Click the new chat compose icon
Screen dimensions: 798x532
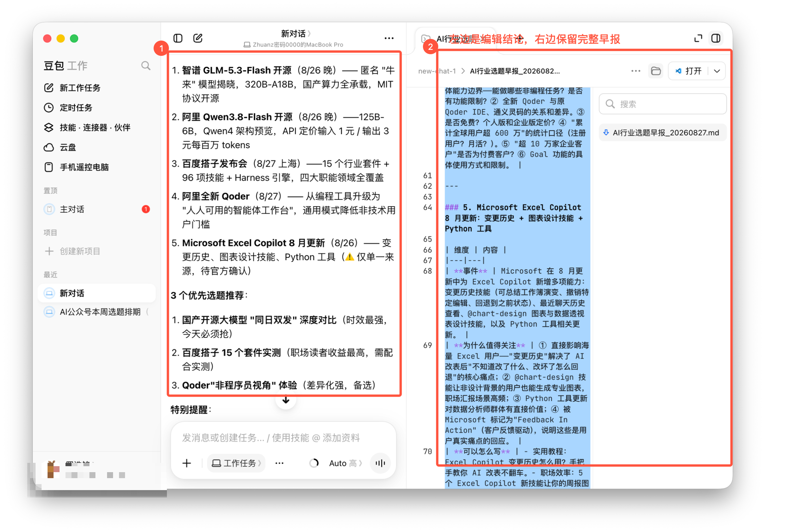click(x=198, y=38)
